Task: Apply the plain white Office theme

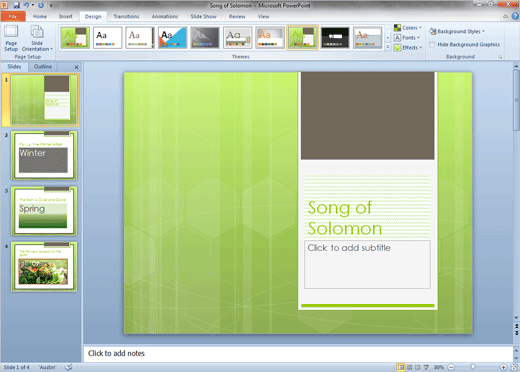Action: (107, 38)
